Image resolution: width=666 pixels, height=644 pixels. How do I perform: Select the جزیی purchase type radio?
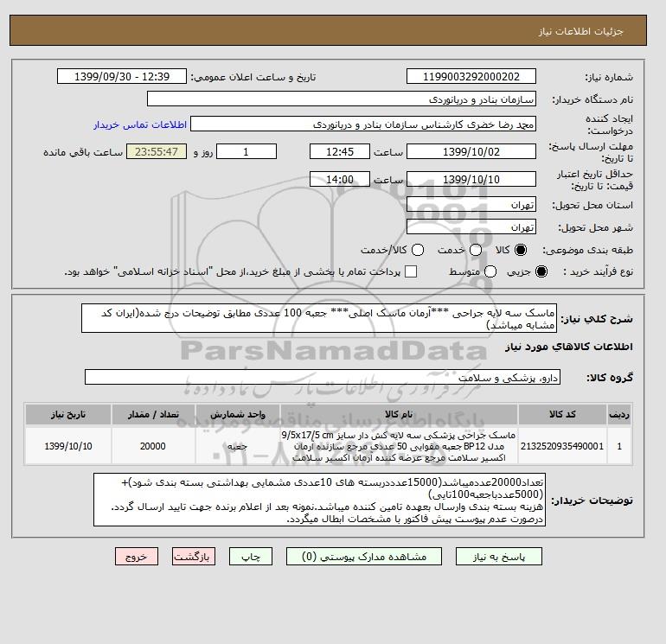pyautogui.click(x=541, y=271)
